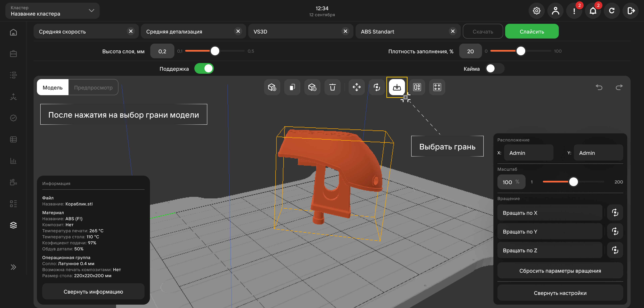Toggle the Поддержка switch
The height and width of the screenshot is (308, 644).
[x=204, y=68]
